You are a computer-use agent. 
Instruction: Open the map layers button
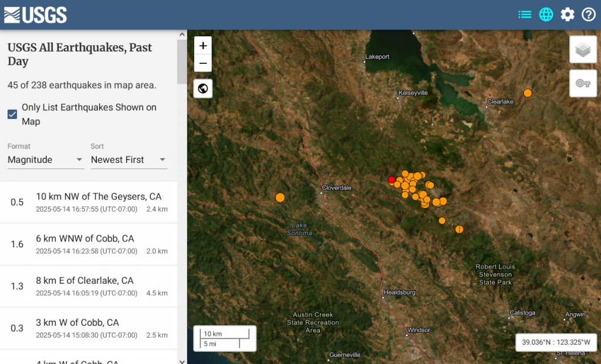[x=583, y=49]
